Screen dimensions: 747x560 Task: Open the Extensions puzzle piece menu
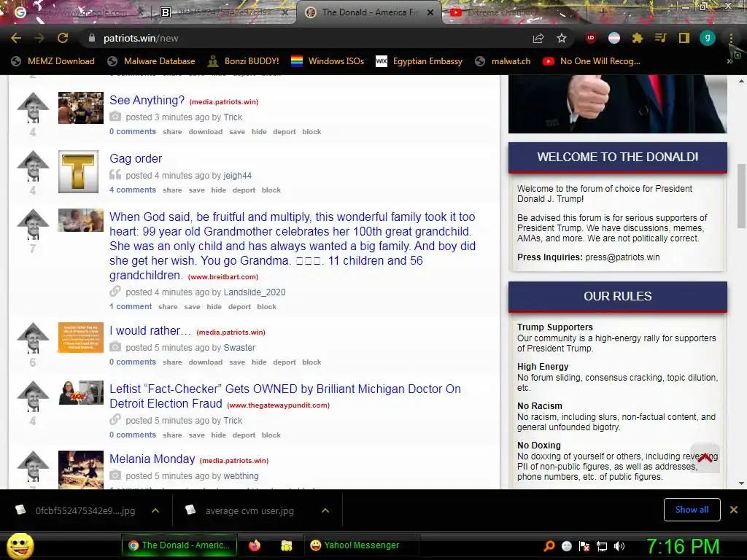(638, 38)
